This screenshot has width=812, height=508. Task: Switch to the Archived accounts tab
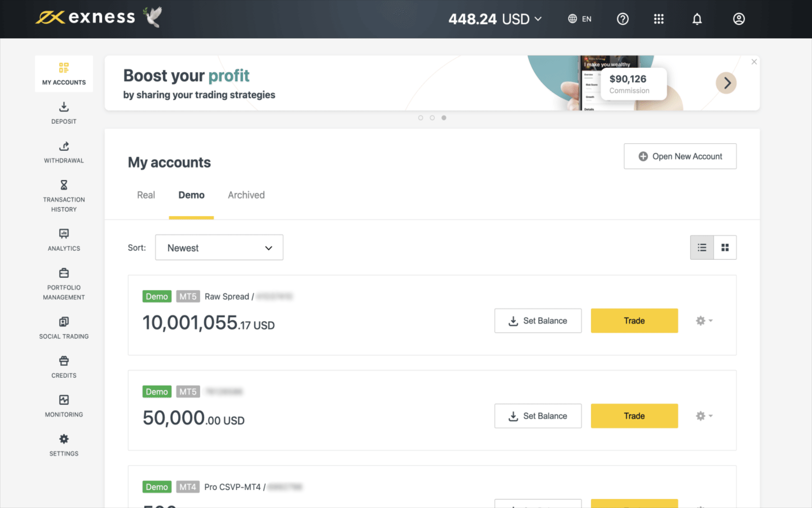coord(246,195)
